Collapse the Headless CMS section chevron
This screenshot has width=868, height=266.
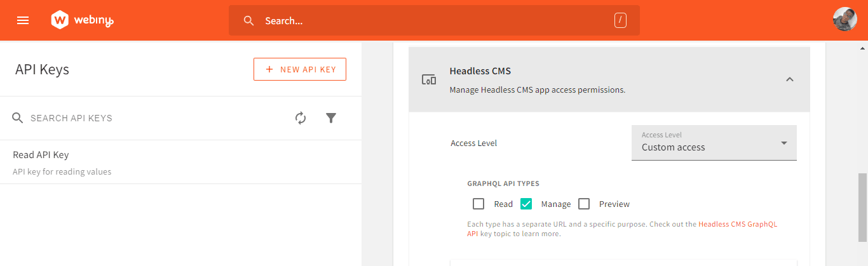tap(789, 79)
